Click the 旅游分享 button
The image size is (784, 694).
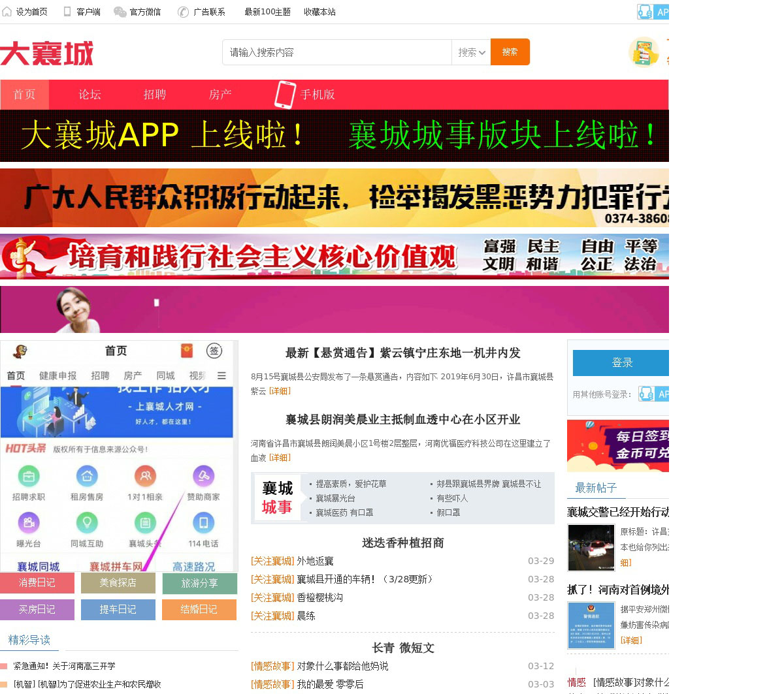pos(200,583)
